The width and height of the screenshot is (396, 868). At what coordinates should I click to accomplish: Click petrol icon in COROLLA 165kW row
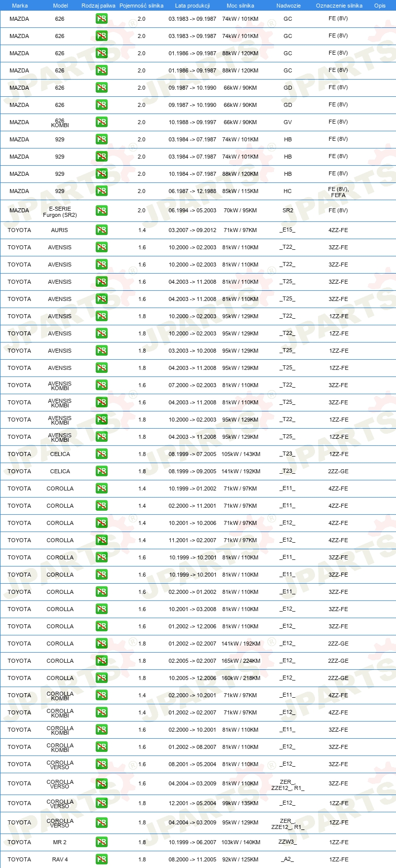(x=102, y=661)
